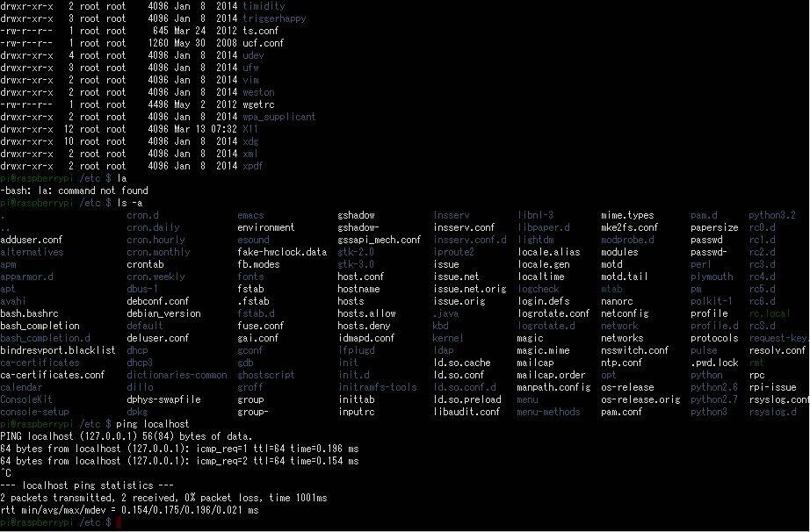This screenshot has height=532, width=810.
Task: Click the 'mime.types' entry
Action: tap(627, 215)
